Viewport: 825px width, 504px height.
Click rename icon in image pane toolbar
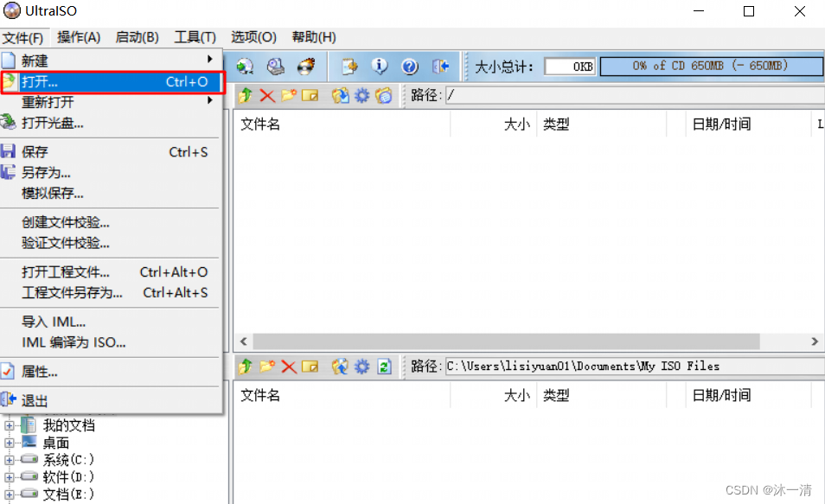[310, 96]
